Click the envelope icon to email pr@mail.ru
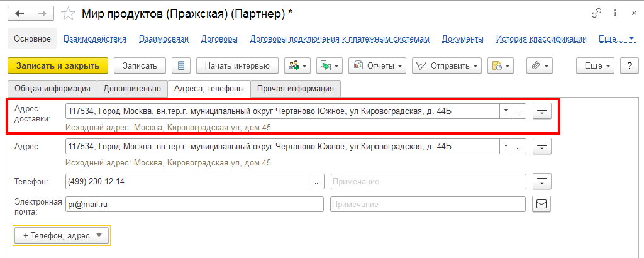The height and width of the screenshot is (258, 644). (x=541, y=204)
